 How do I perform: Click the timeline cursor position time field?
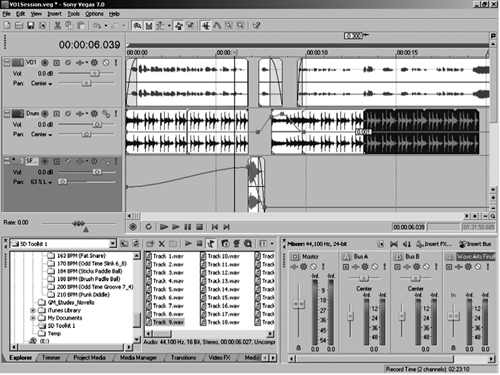409,227
